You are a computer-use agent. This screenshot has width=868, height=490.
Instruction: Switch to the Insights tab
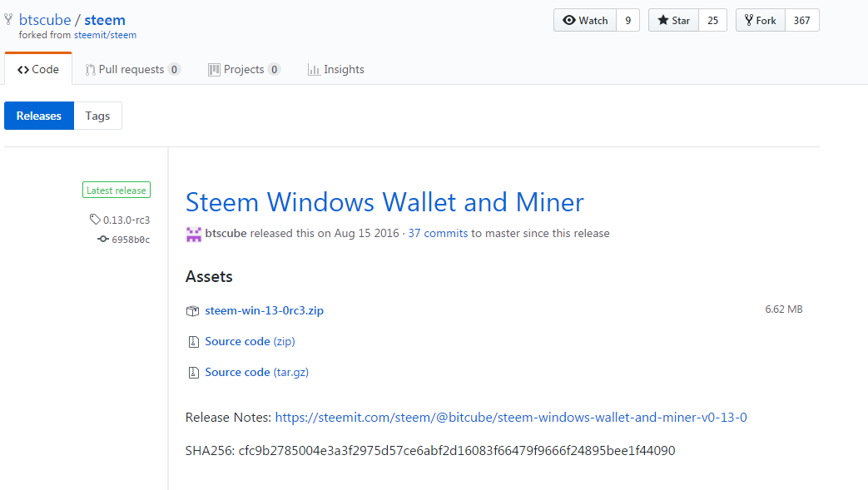[336, 69]
